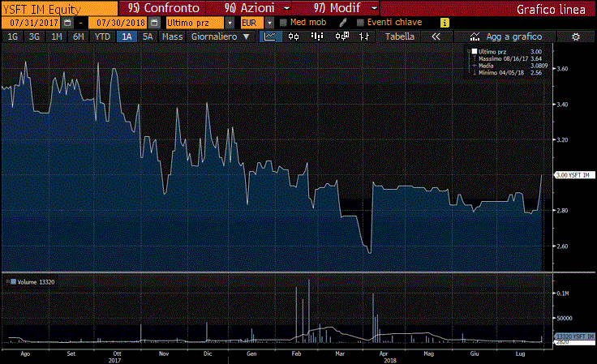Enable the Med mob checkbox
597x364 pixels.
tap(284, 23)
